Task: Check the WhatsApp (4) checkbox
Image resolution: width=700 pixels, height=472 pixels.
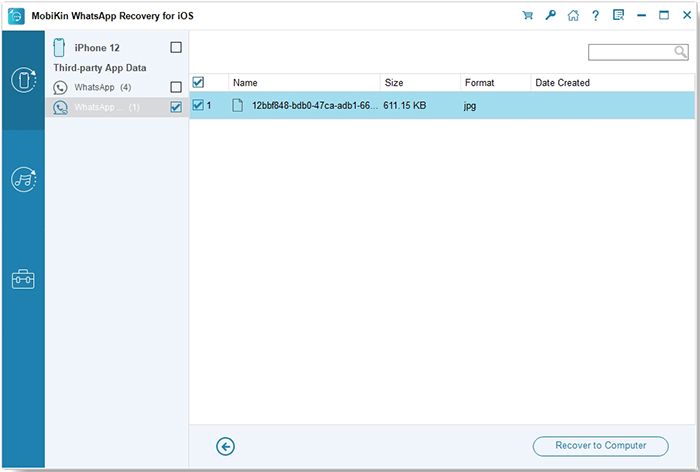Action: coord(176,87)
